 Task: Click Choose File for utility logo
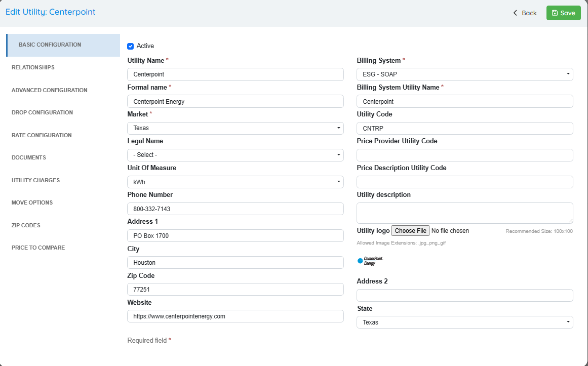click(x=410, y=231)
